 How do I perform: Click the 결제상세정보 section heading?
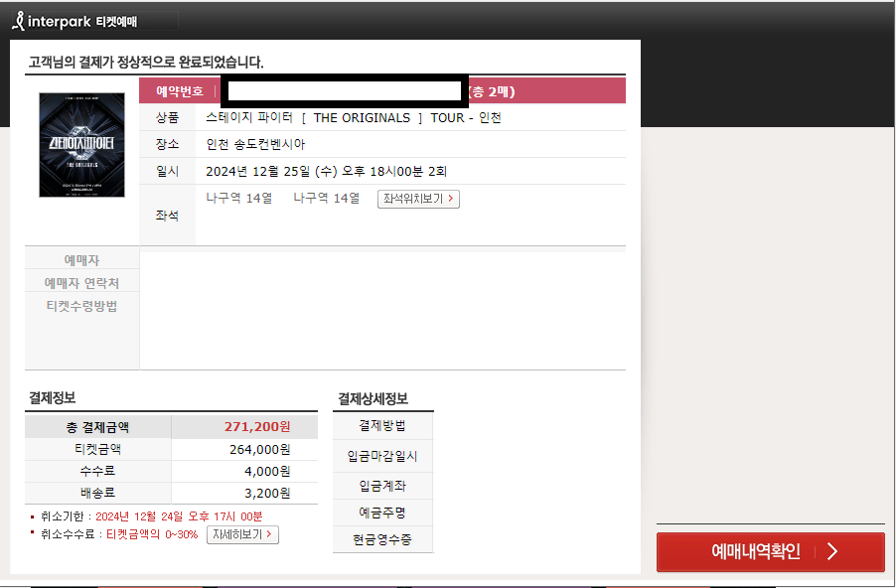pos(373,398)
